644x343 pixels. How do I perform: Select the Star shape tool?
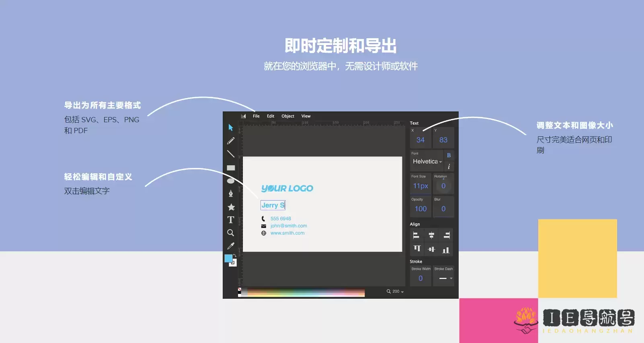click(x=231, y=207)
